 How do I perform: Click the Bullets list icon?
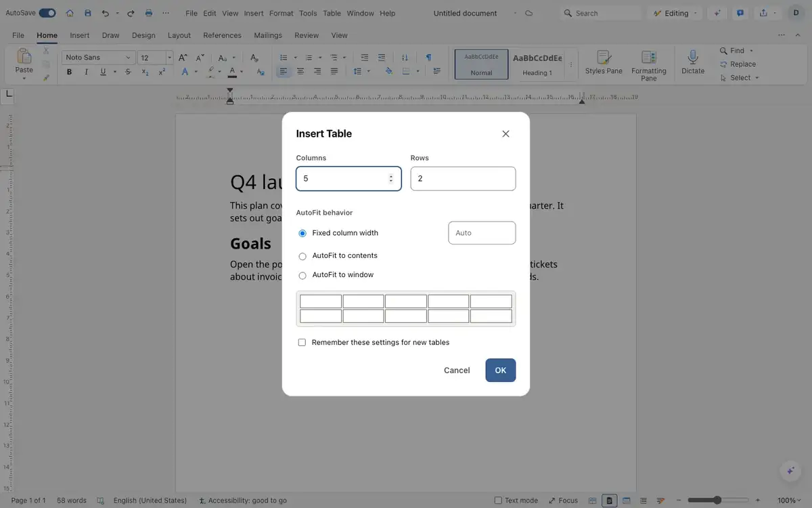coord(284,58)
